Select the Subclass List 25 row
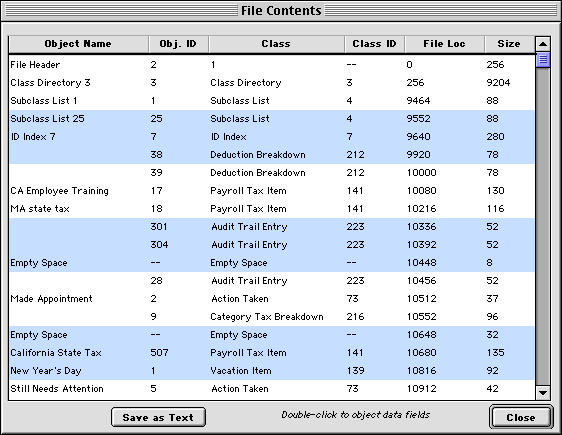The image size is (562, 435). click(272, 119)
